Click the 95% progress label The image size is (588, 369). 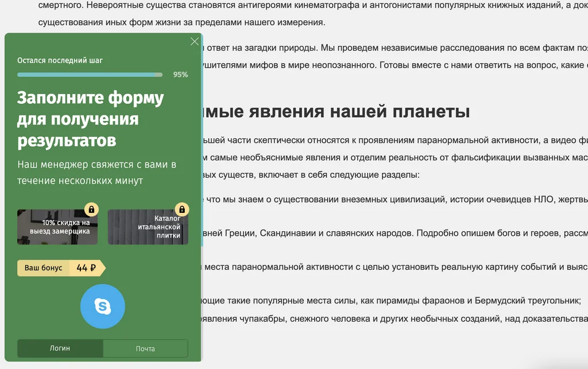pos(180,75)
